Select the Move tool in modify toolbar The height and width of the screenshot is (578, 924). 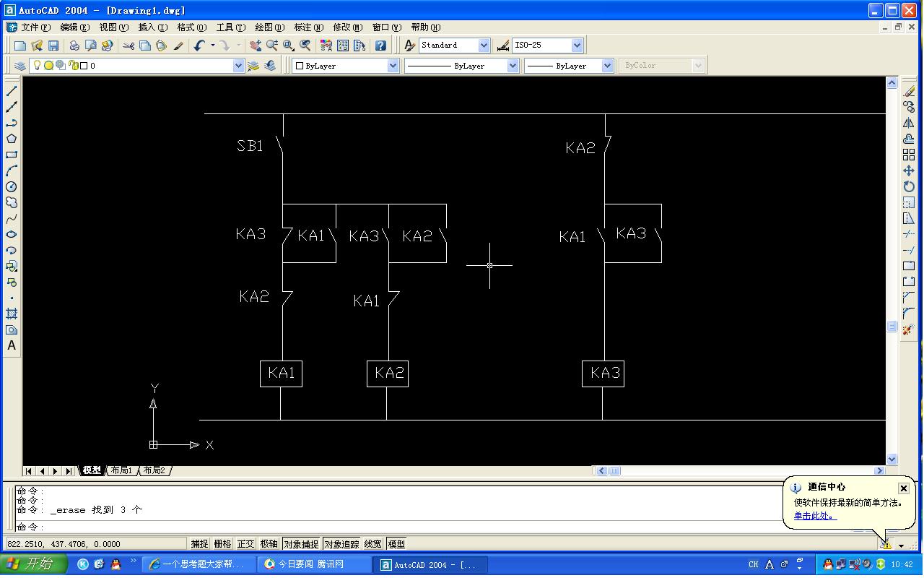point(909,171)
